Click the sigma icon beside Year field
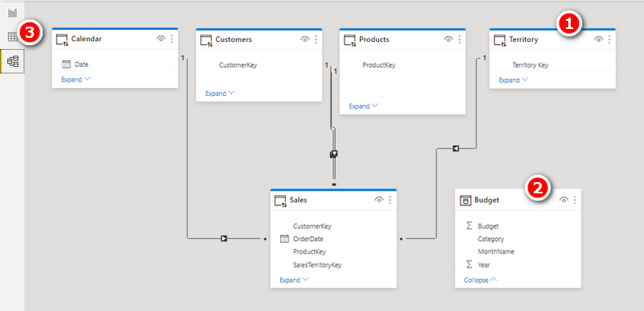Viewport: 644px width, 311px height. [x=469, y=264]
